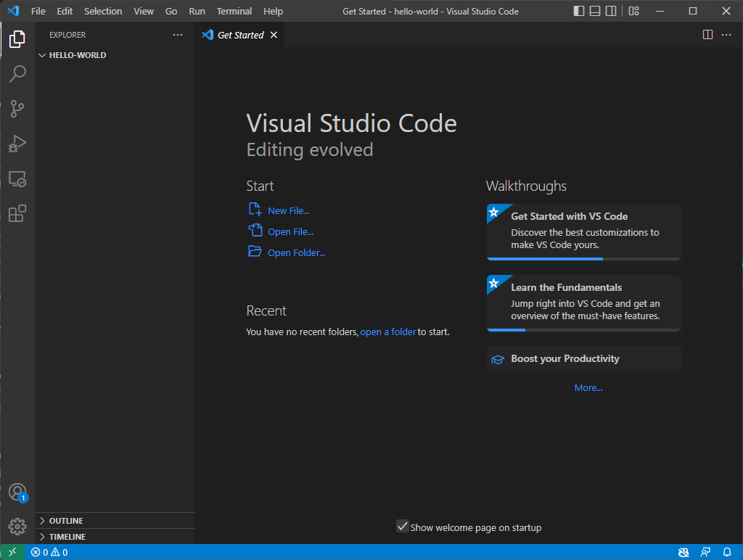
Task: Close the Get Started tab
Action: pos(274,35)
